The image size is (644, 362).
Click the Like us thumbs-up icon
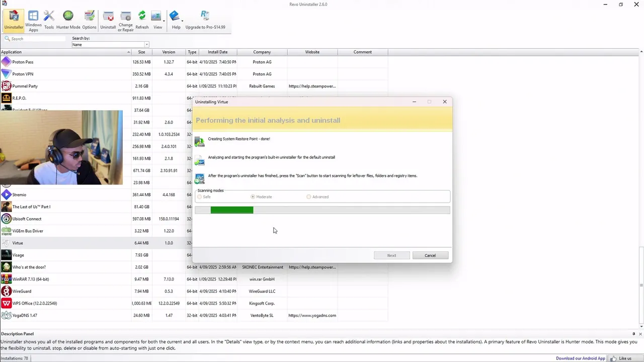pyautogui.click(x=613, y=358)
